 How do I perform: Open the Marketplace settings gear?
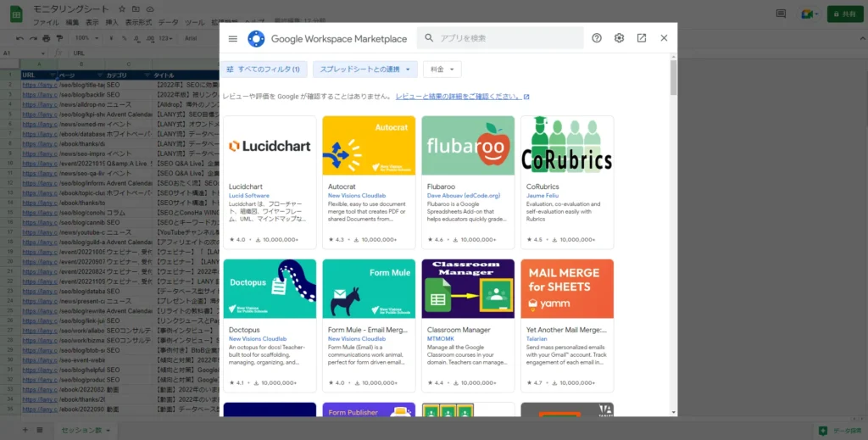(x=619, y=38)
